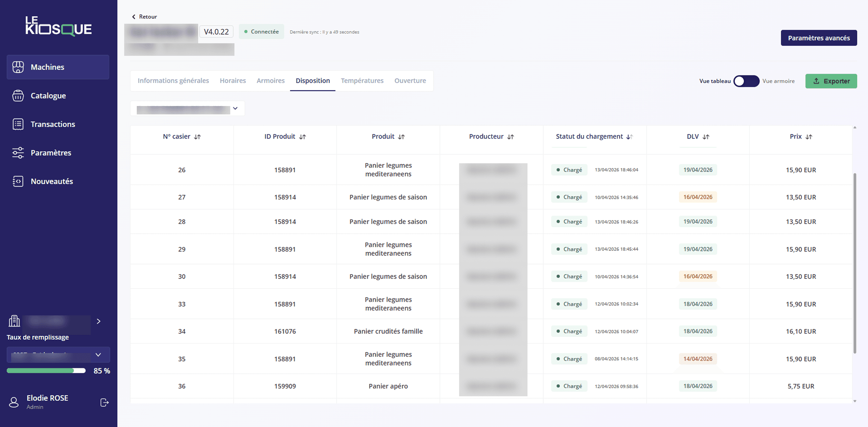This screenshot has width=868, height=427.
Task: Select the Disposition tab
Action: coord(313,81)
